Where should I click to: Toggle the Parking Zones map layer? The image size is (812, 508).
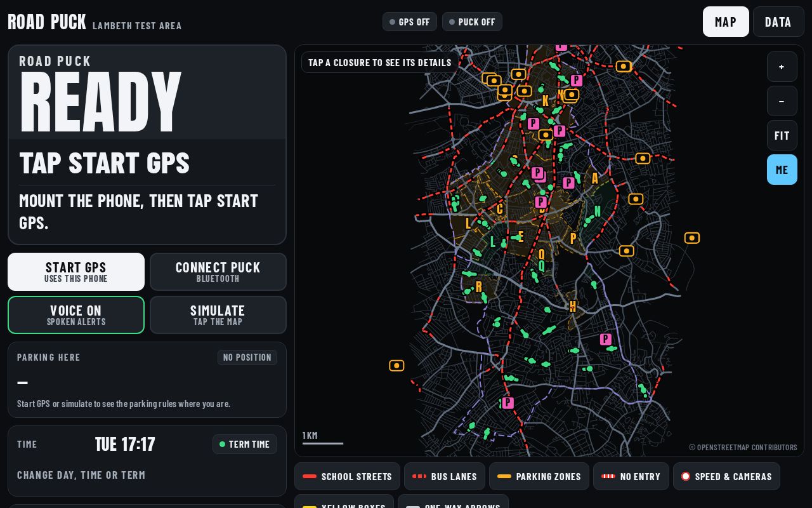point(539,476)
